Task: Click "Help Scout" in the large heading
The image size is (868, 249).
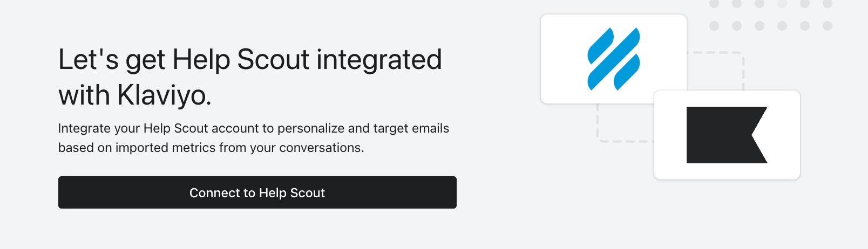Action: 241,59
